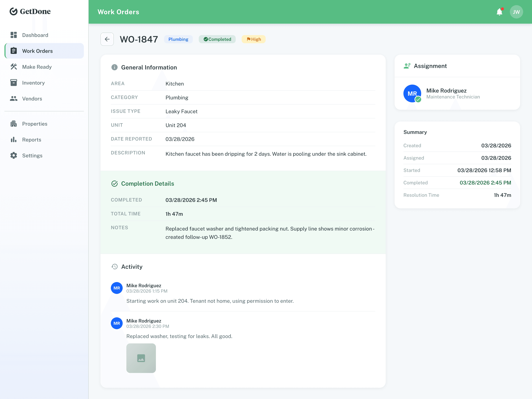Open the JW profile avatar menu
Screen dimensions: 532x399
(x=516, y=11)
